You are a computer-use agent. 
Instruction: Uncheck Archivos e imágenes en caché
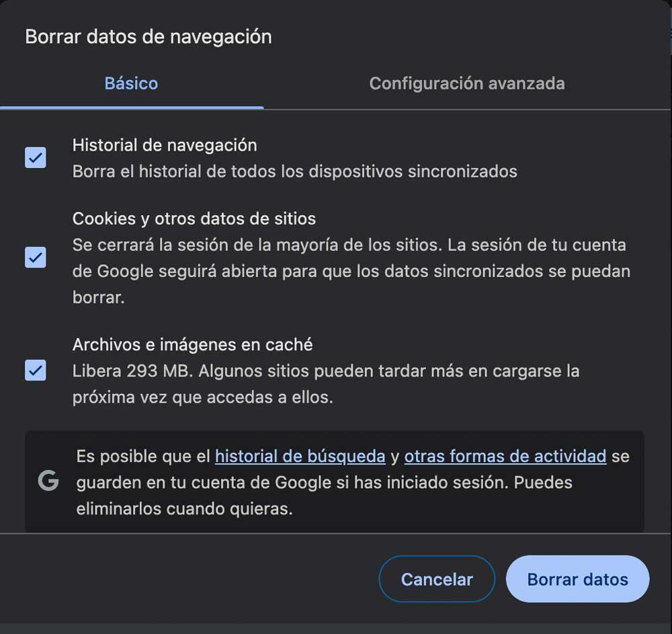tap(35, 370)
